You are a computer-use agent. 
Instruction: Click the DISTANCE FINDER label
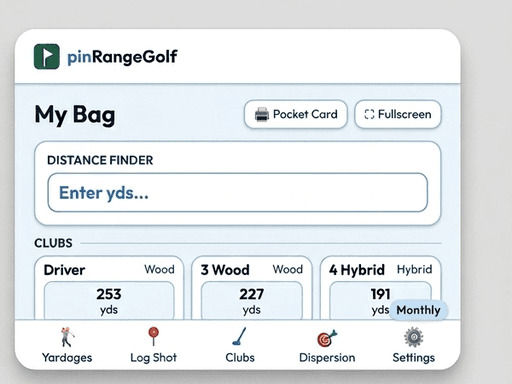(100, 160)
